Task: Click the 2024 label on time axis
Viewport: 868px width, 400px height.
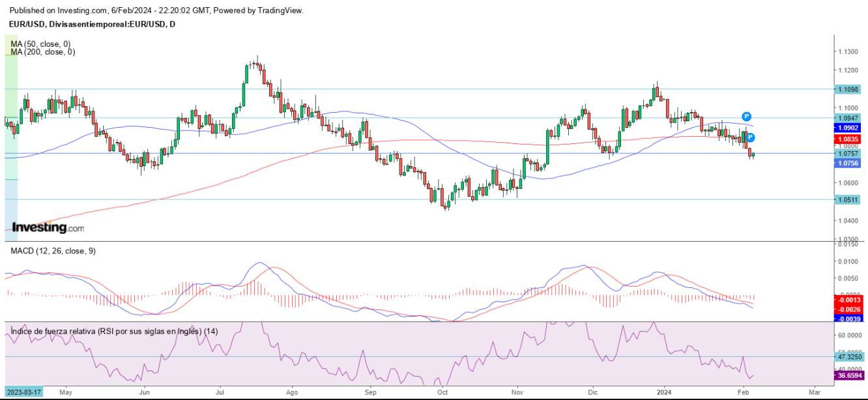Action: tap(665, 393)
